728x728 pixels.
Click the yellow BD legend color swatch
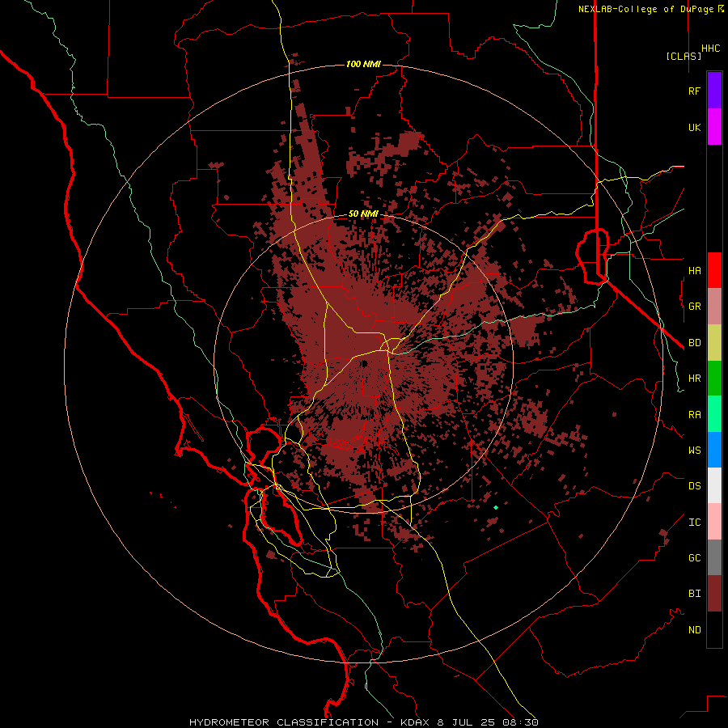click(714, 342)
